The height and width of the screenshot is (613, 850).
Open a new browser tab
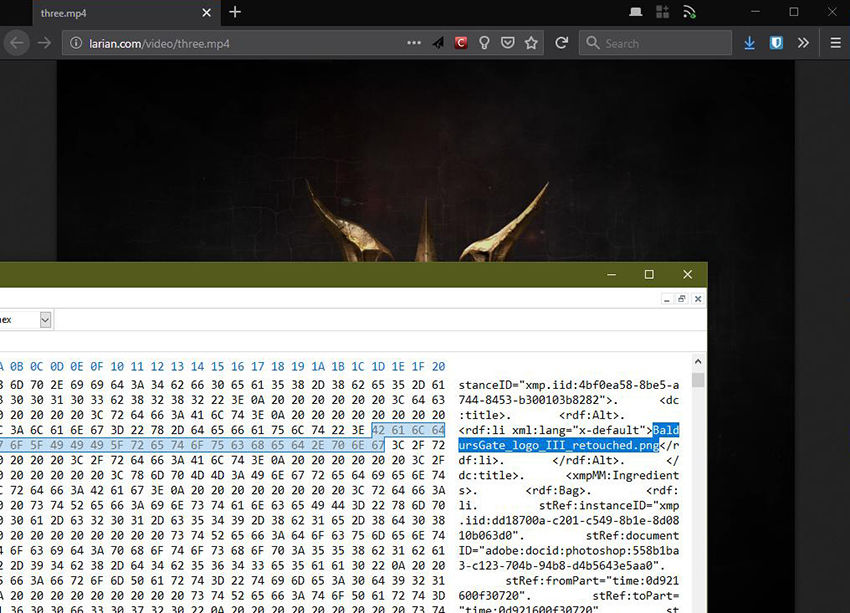pyautogui.click(x=234, y=13)
